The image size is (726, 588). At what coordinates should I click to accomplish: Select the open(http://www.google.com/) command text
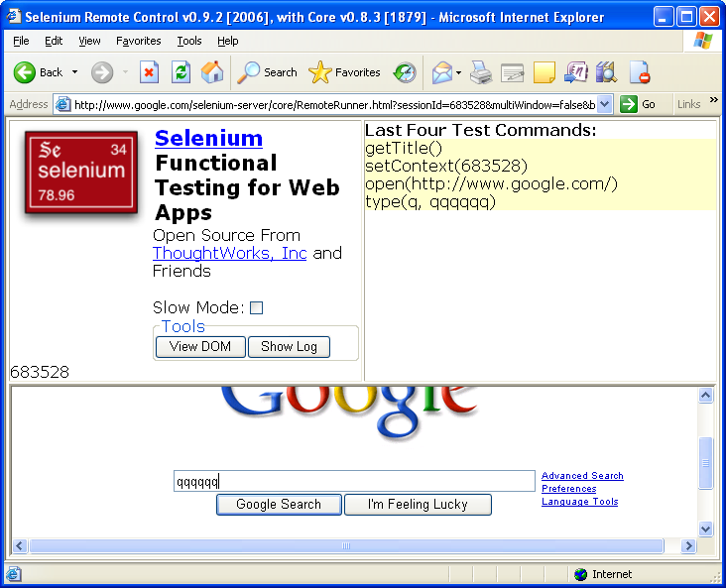(491, 183)
